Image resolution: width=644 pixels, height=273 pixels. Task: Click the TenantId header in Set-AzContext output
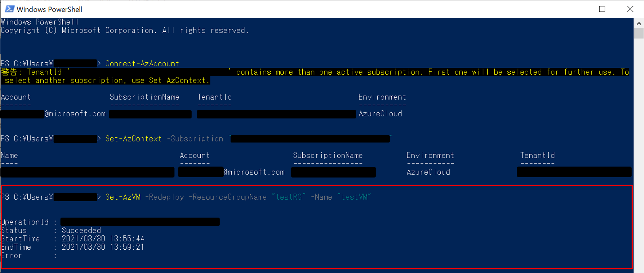[x=537, y=155]
